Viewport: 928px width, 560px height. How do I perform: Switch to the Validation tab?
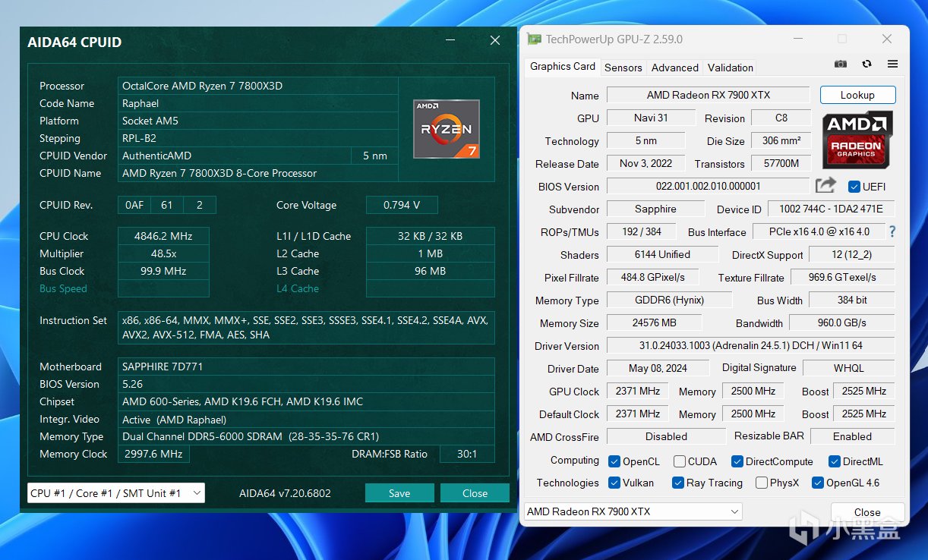click(x=731, y=68)
